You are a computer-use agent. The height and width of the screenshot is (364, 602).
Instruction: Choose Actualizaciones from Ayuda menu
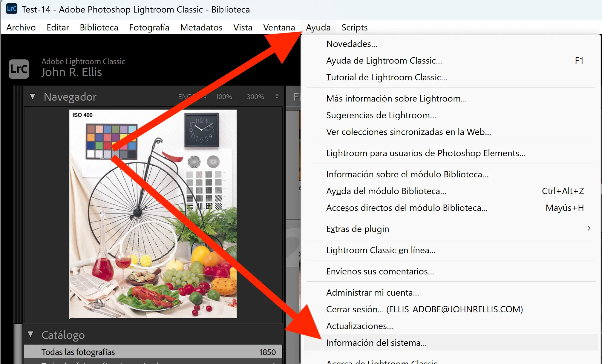coord(359,326)
